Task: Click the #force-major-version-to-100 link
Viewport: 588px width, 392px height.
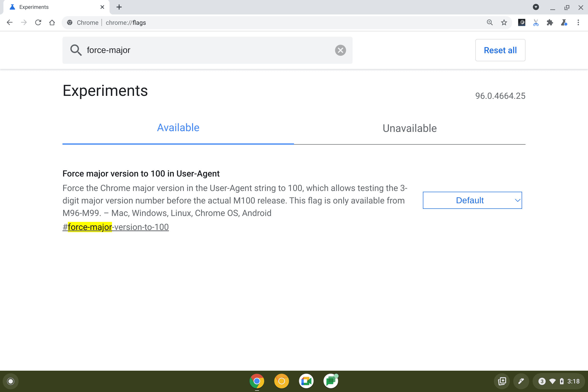Action: (x=116, y=227)
